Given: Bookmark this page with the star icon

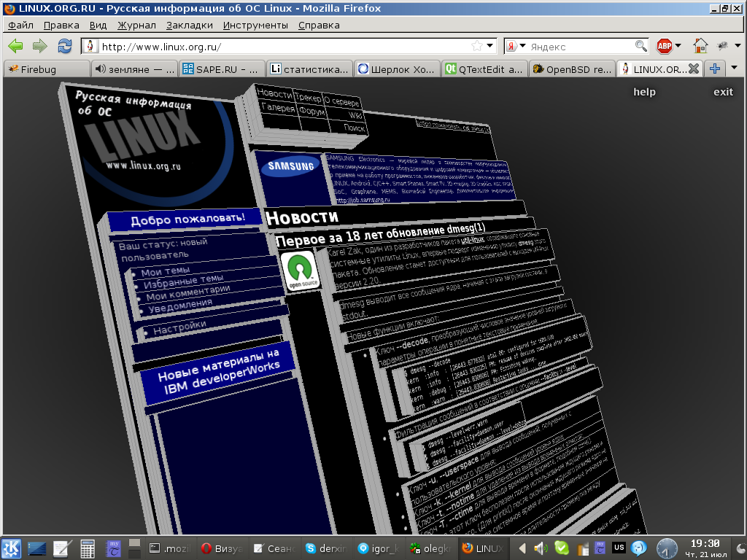Looking at the screenshot, I should click(x=476, y=46).
